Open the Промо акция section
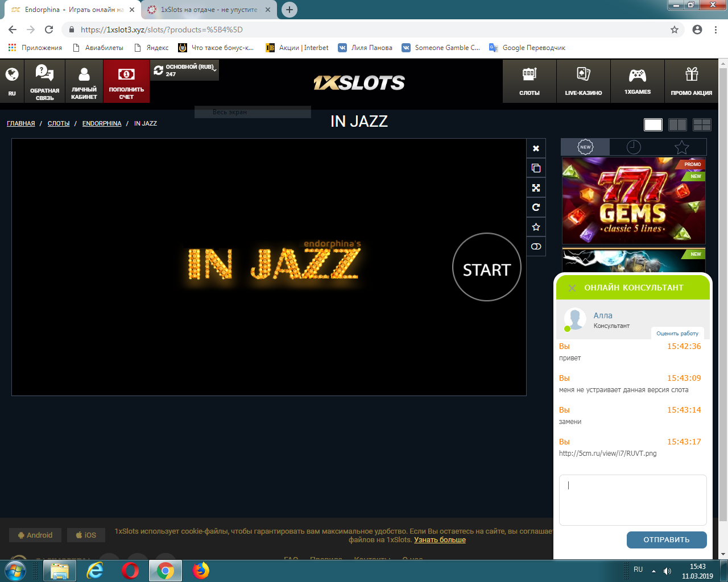 692,81
